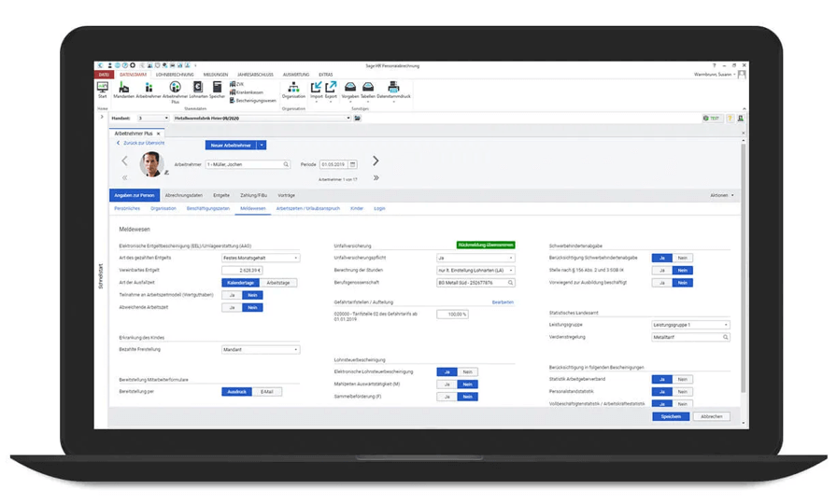Click the Start ribbon icon
837x504 pixels.
pyautogui.click(x=103, y=89)
